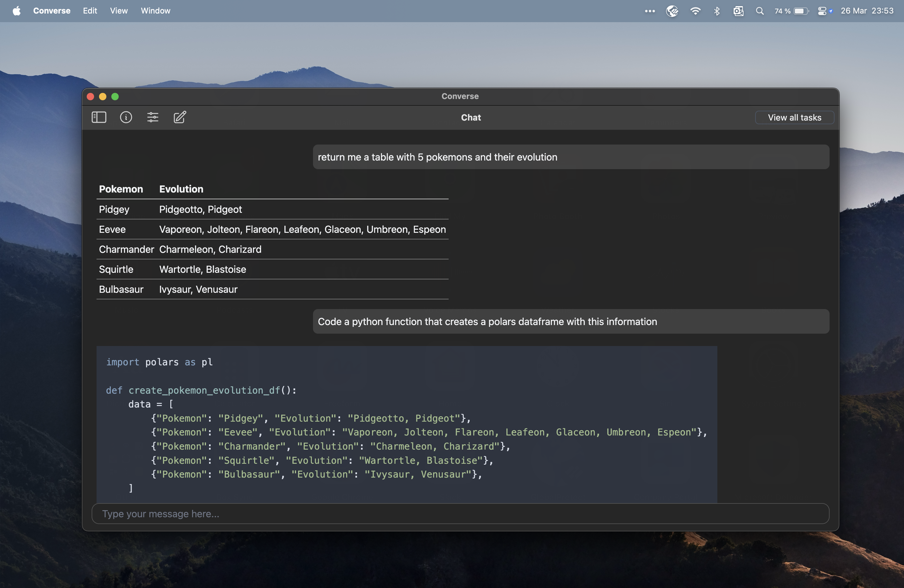Open the View menu

click(119, 11)
